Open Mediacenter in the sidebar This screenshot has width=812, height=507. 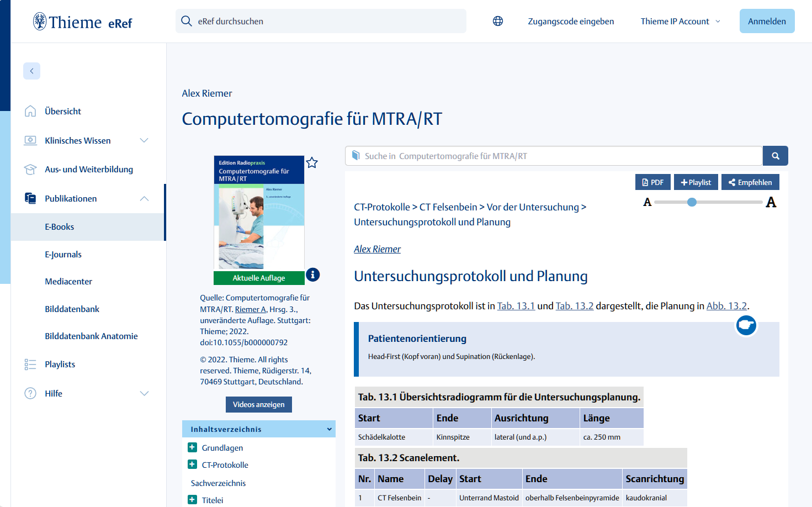[68, 281]
